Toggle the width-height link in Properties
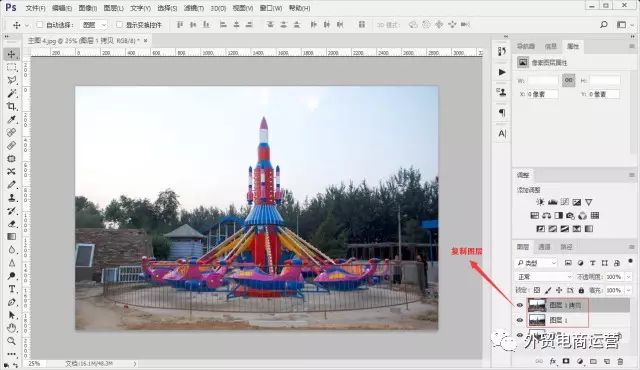Viewport: 640px width, 370px height. pos(568,80)
